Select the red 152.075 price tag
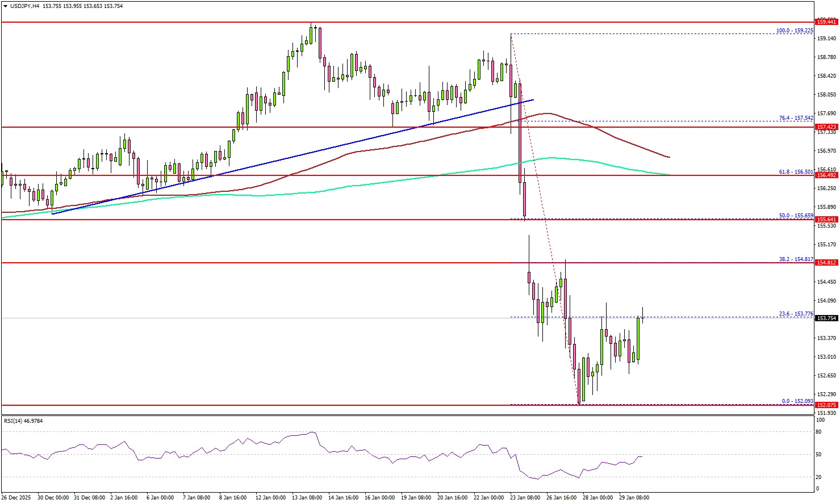 tap(826, 405)
